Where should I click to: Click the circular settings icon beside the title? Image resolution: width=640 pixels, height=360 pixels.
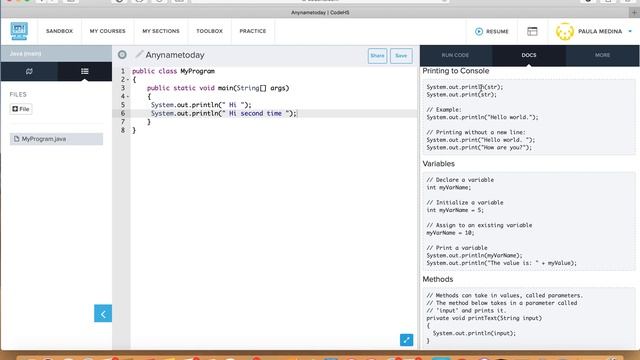(x=122, y=55)
